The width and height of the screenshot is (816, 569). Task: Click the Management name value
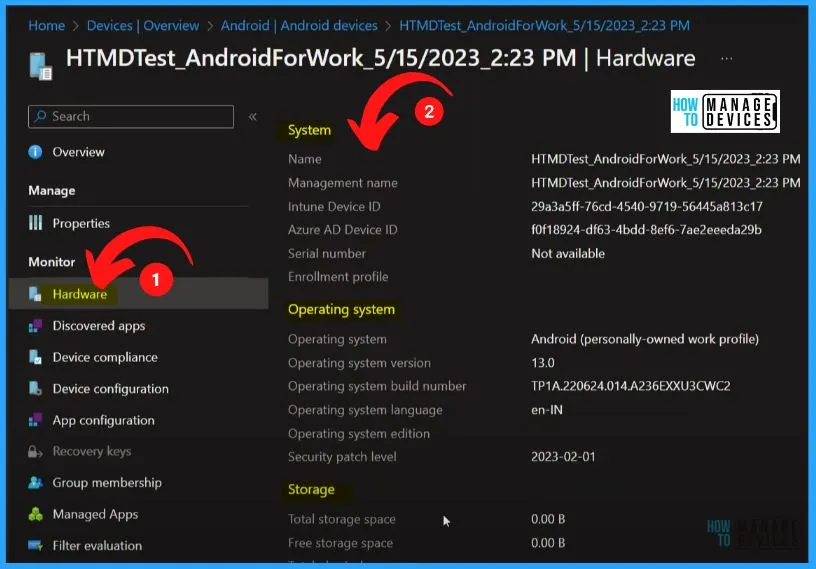coord(666,183)
